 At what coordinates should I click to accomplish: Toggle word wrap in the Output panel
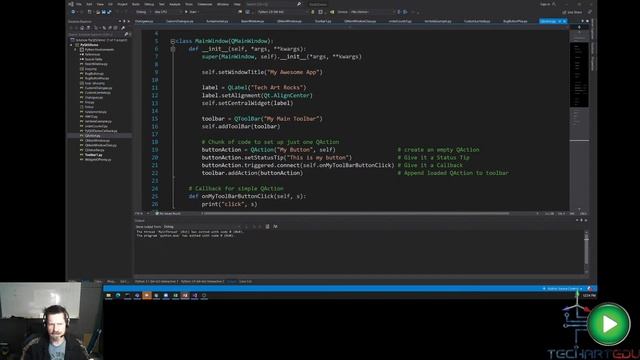pyautogui.click(x=276, y=227)
